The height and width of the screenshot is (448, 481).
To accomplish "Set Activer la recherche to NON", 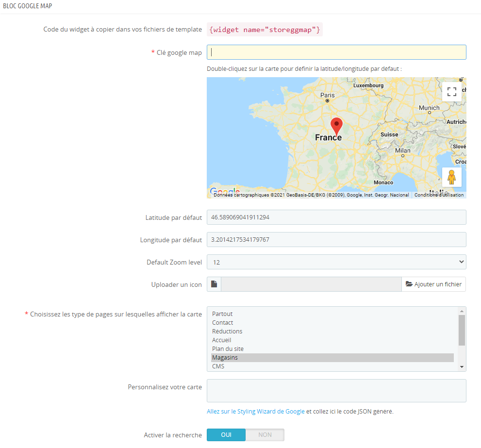I will (x=265, y=435).
